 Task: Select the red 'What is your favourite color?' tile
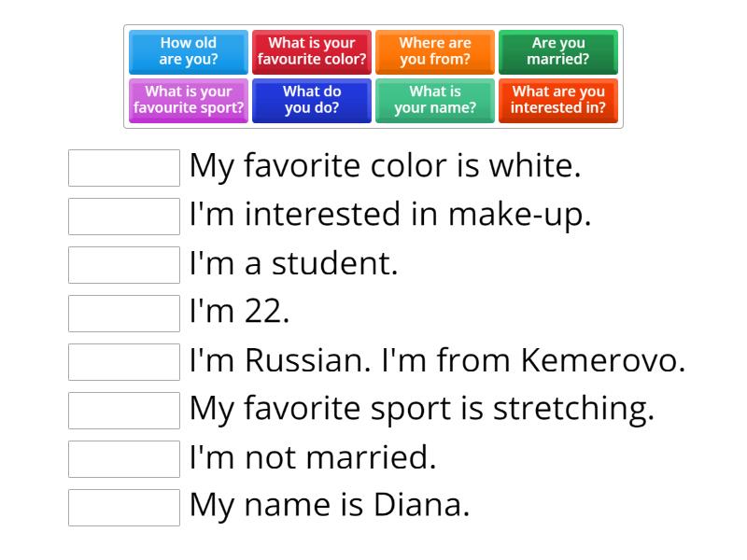(312, 51)
